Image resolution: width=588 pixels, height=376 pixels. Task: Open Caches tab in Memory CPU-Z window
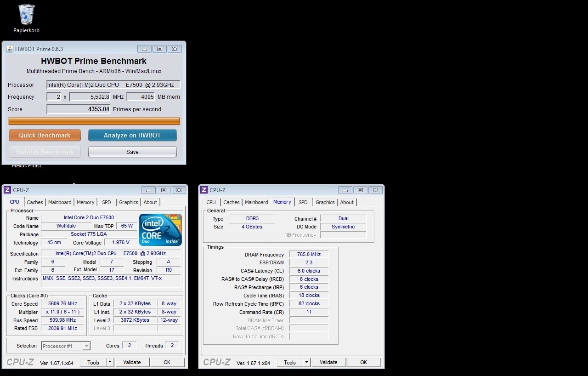point(232,202)
